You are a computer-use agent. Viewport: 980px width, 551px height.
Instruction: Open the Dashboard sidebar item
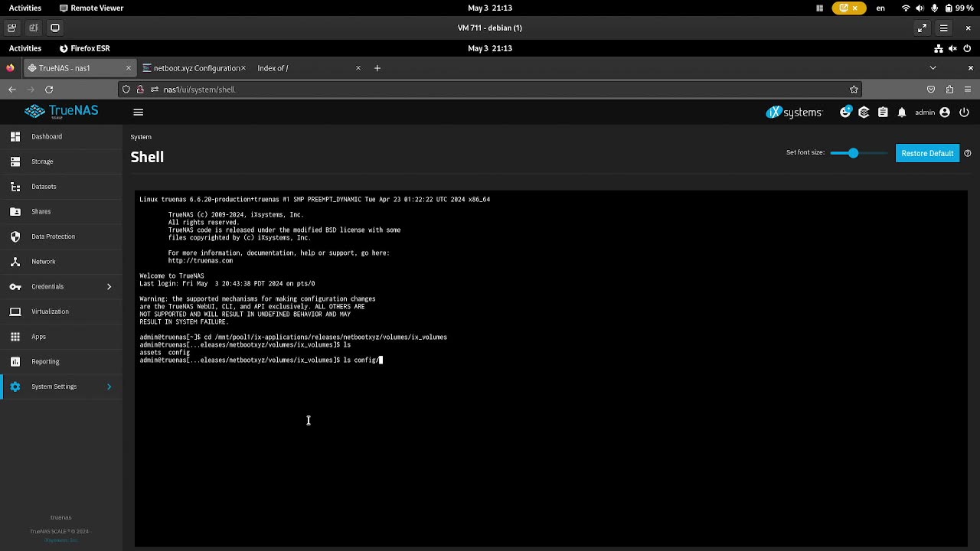[x=61, y=136]
